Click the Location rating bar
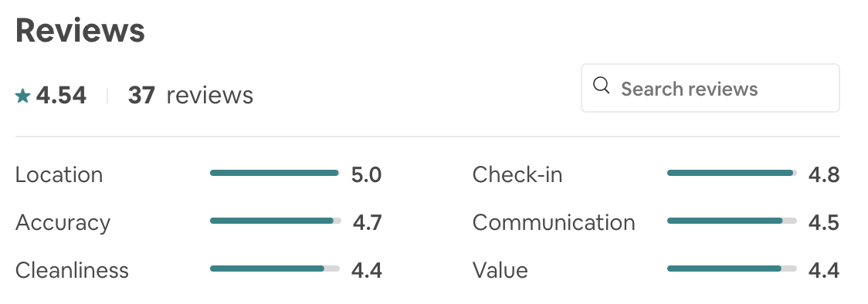 point(275,173)
